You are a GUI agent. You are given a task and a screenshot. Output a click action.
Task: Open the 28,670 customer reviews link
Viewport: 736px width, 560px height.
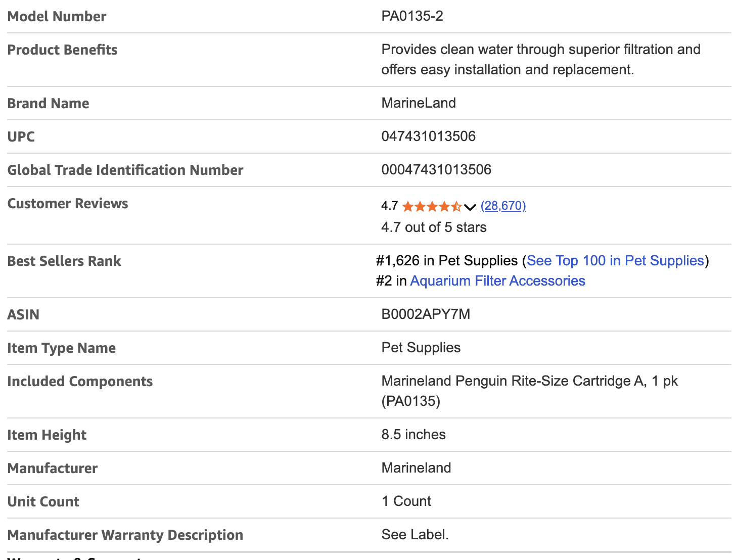[x=503, y=206]
